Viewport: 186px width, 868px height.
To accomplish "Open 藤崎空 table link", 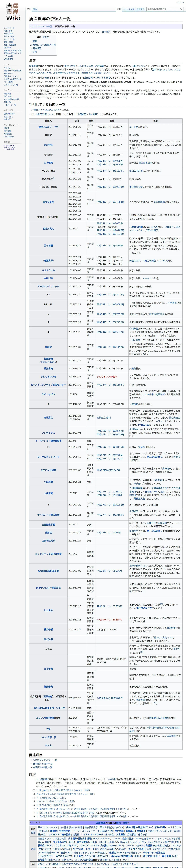I will (48, 347).
